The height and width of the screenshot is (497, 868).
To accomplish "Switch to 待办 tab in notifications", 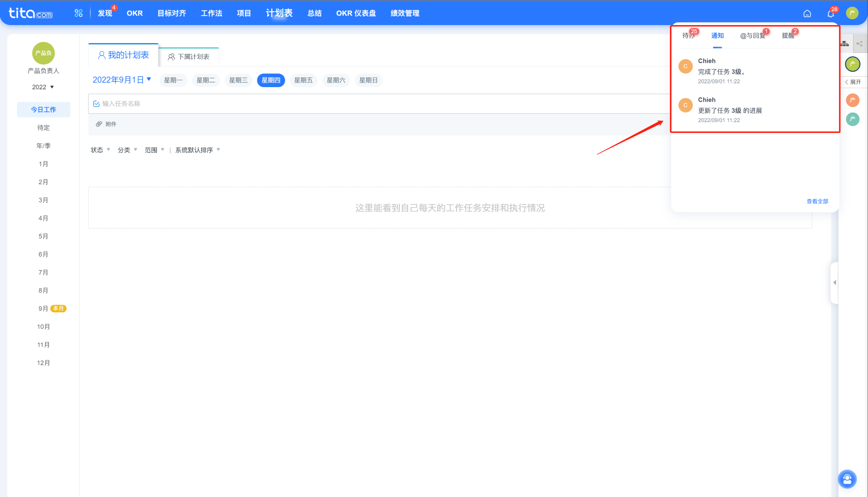I will (688, 36).
